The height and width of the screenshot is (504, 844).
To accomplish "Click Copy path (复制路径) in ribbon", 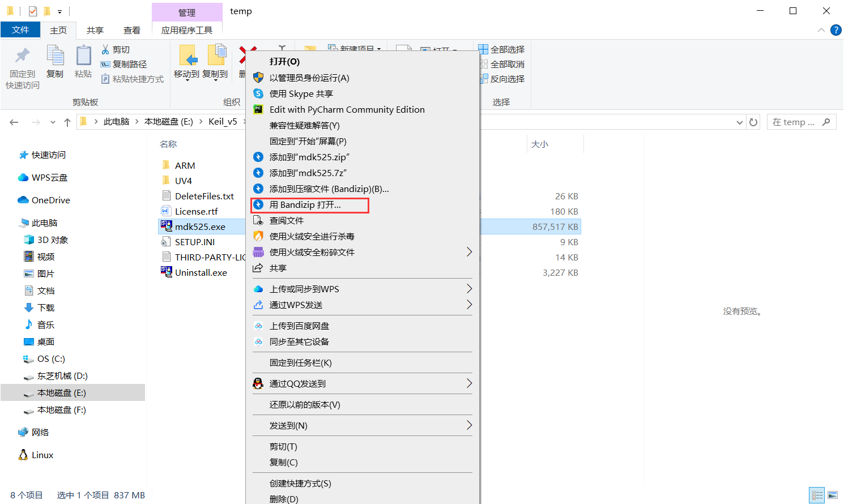I will (123, 65).
